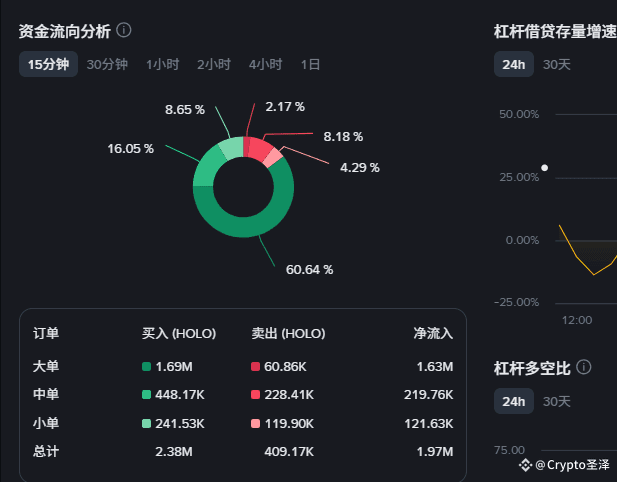Switch to the 30分钟 tab
The height and width of the screenshot is (482, 617).
pos(107,64)
